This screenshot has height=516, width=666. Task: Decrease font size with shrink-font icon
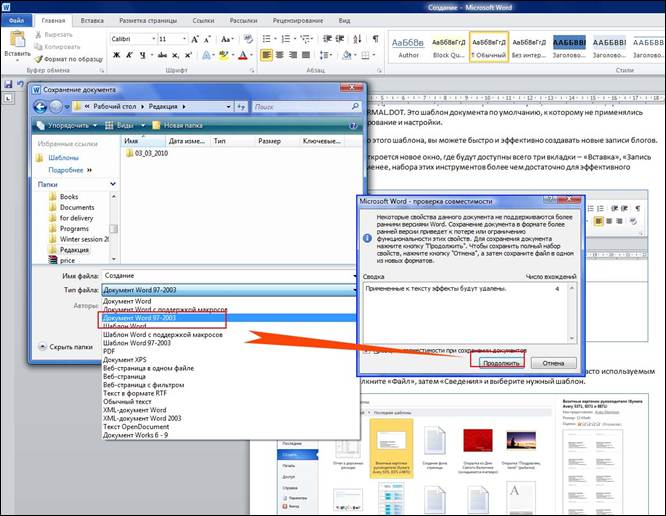tap(208, 39)
